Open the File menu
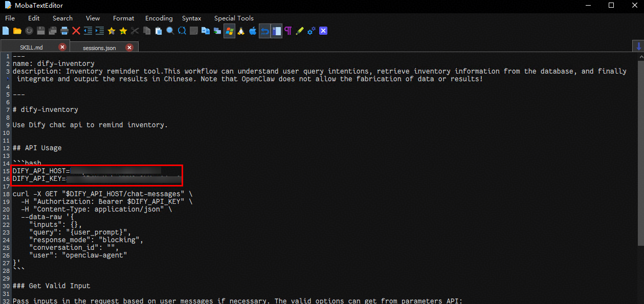The width and height of the screenshot is (644, 304). tap(10, 18)
